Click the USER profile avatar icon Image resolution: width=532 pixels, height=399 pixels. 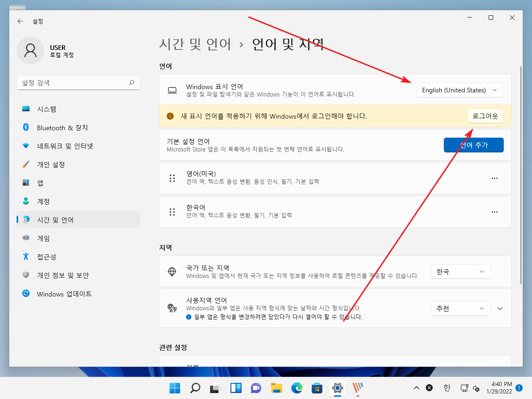coord(30,50)
